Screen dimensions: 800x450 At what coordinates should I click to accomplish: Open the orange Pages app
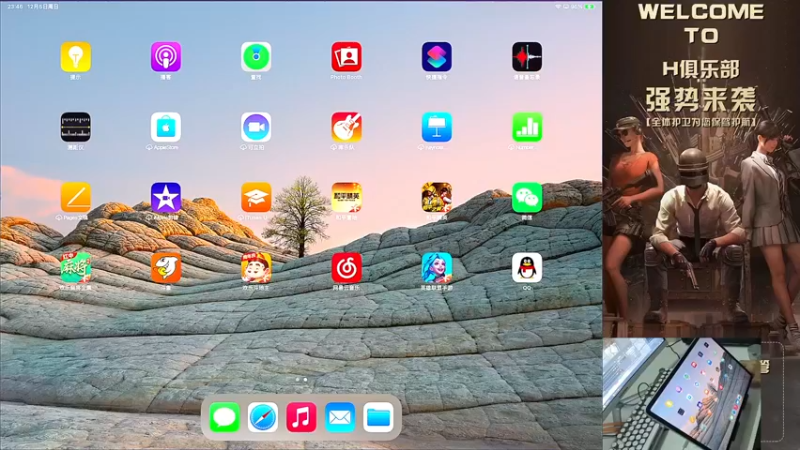(x=76, y=197)
